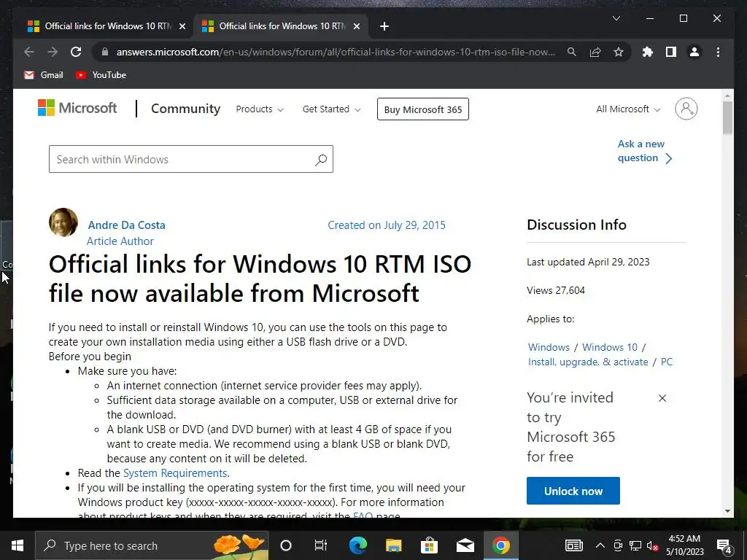Expand the Get Started dropdown

[x=332, y=109]
